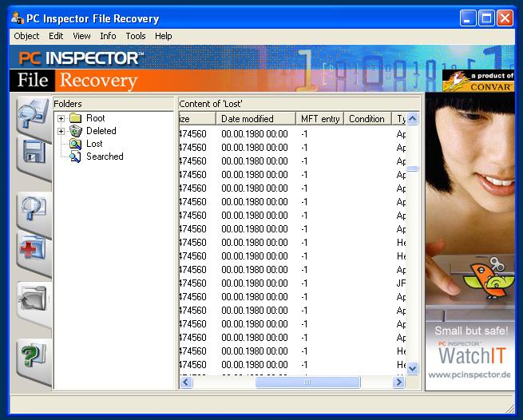The height and width of the screenshot is (420, 523).
Task: Click the open drive magnifier disk icon
Action: click(x=33, y=113)
